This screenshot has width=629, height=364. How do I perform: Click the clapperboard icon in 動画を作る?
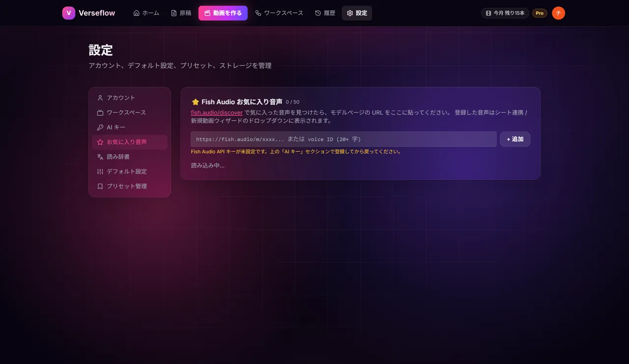[207, 13]
